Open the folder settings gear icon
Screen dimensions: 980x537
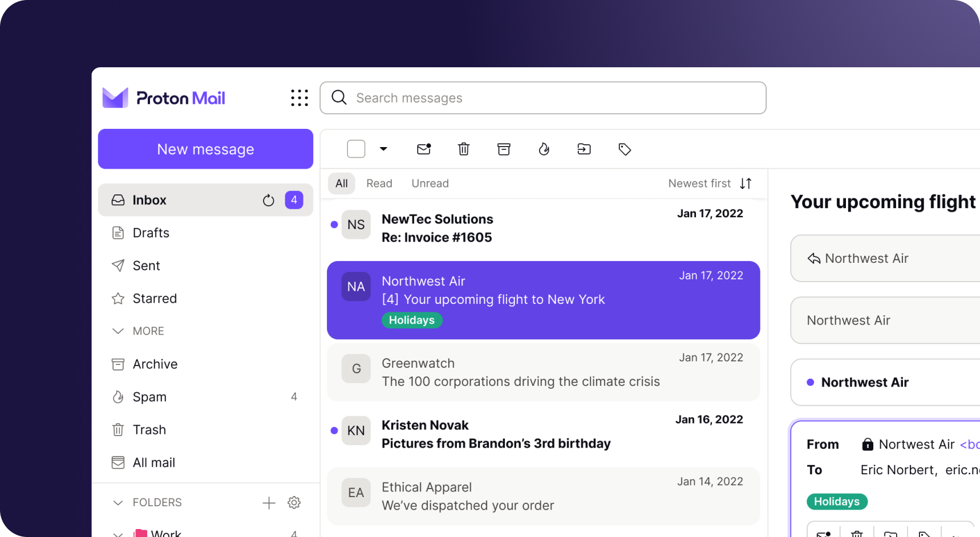pyautogui.click(x=294, y=502)
